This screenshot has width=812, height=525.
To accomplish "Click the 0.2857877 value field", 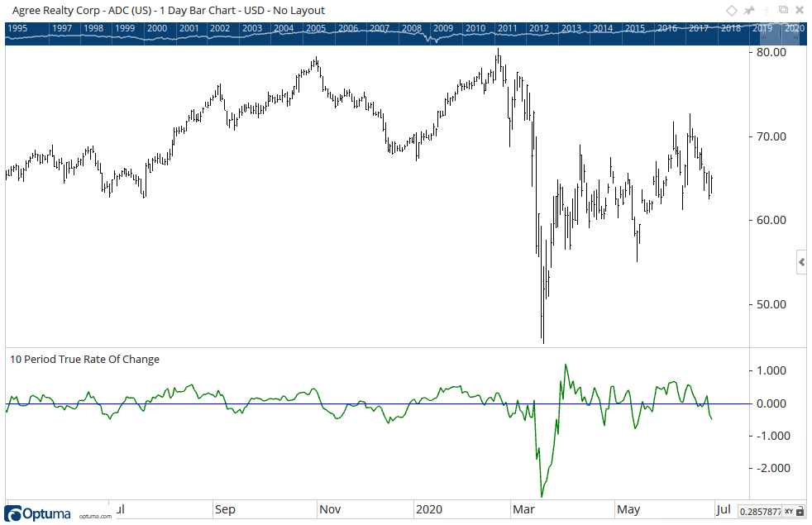I will 760,512.
